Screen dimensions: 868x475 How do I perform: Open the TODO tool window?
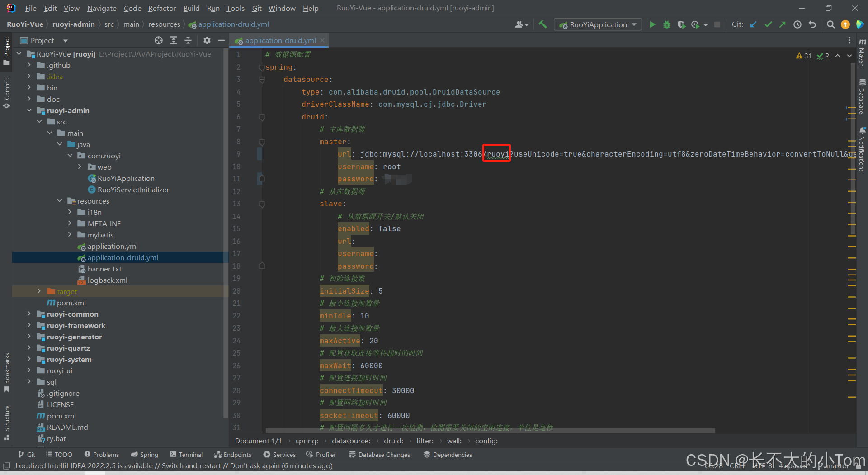[x=59, y=455]
